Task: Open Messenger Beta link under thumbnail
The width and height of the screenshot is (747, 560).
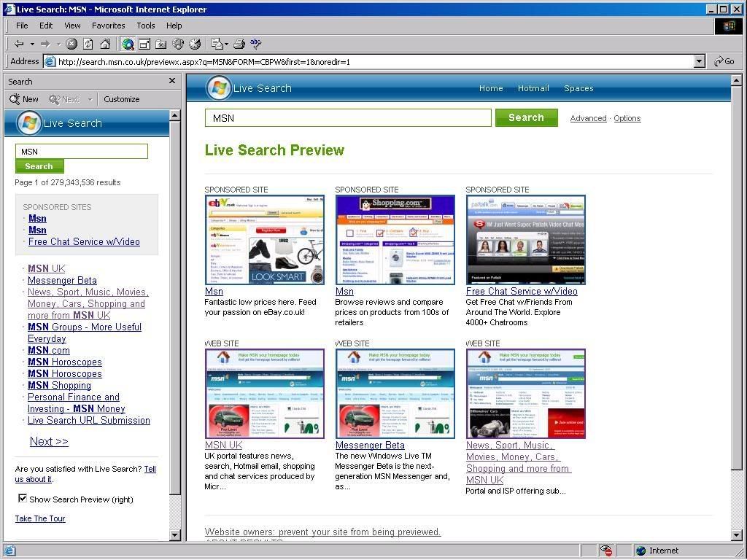Action: pyautogui.click(x=370, y=446)
